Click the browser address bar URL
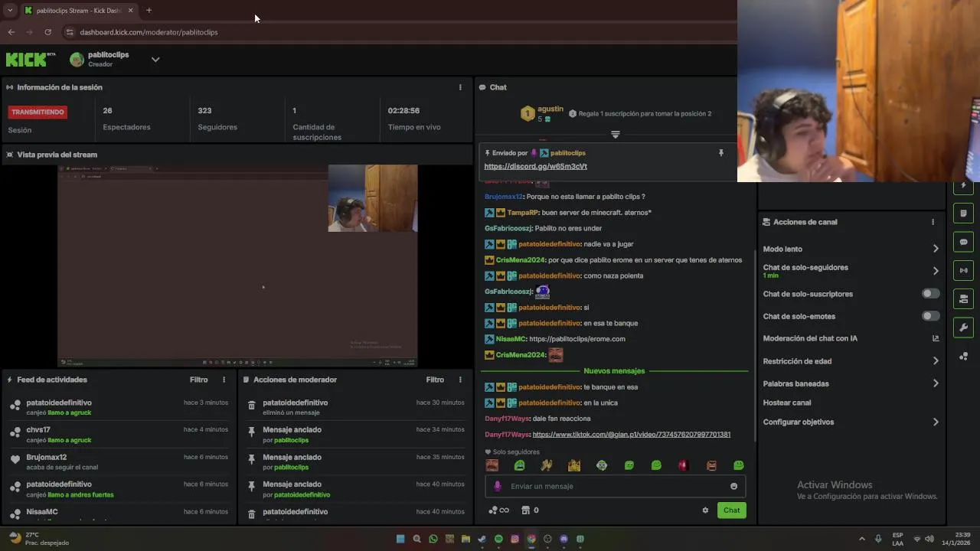 (x=149, y=32)
